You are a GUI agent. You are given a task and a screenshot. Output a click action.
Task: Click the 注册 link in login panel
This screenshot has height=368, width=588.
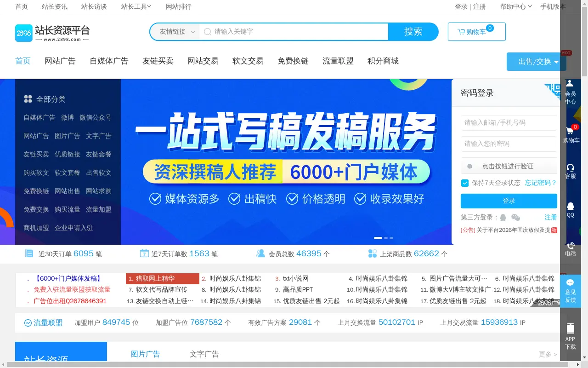click(551, 217)
